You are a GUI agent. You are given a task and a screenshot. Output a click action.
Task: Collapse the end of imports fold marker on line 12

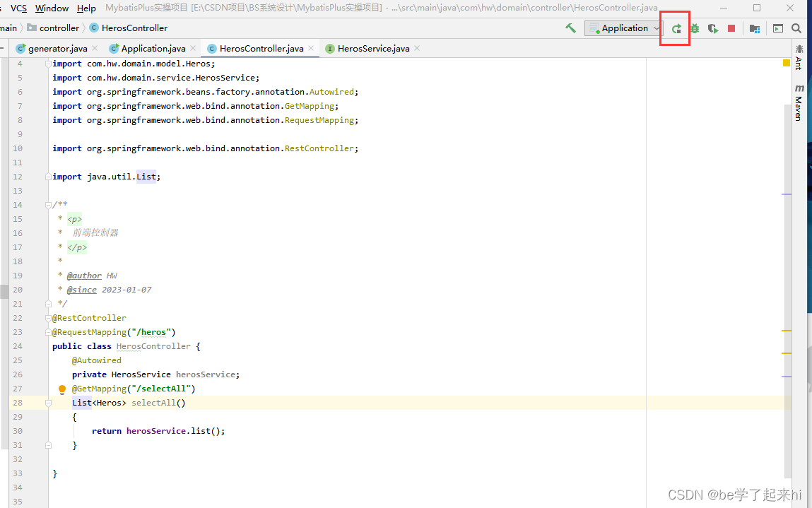click(48, 177)
